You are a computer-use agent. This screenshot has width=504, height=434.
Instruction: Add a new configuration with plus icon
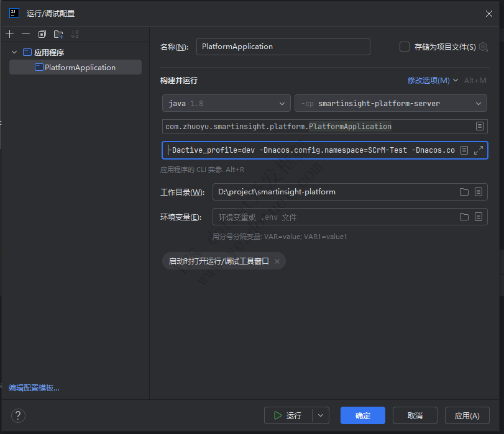10,34
